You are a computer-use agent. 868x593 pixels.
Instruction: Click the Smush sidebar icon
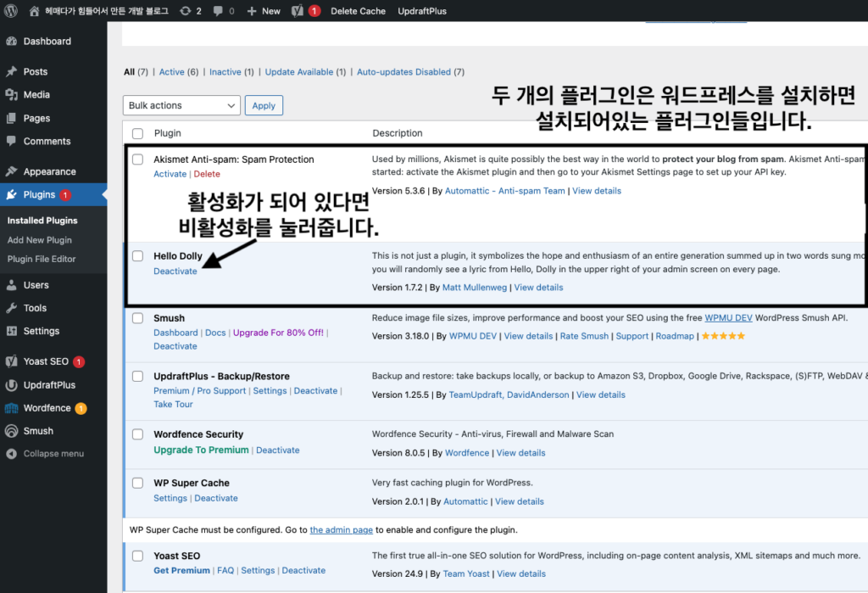coord(12,431)
